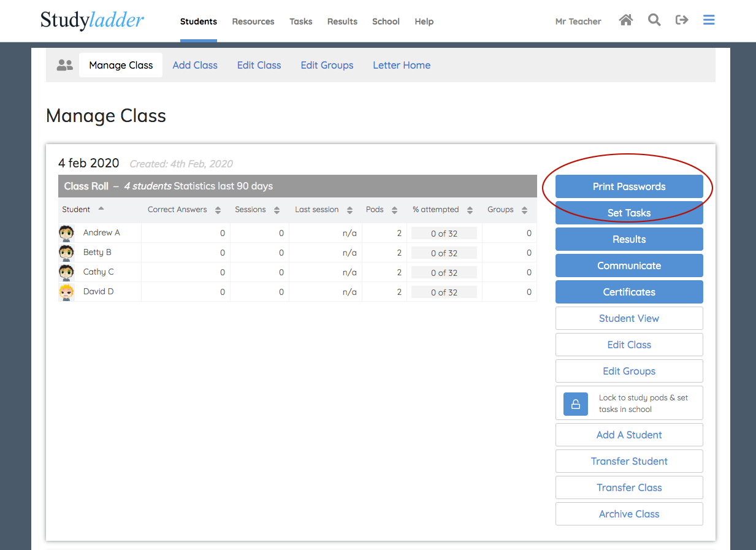Open the Resources menu
Screen dimensions: 756x550
tap(253, 21)
